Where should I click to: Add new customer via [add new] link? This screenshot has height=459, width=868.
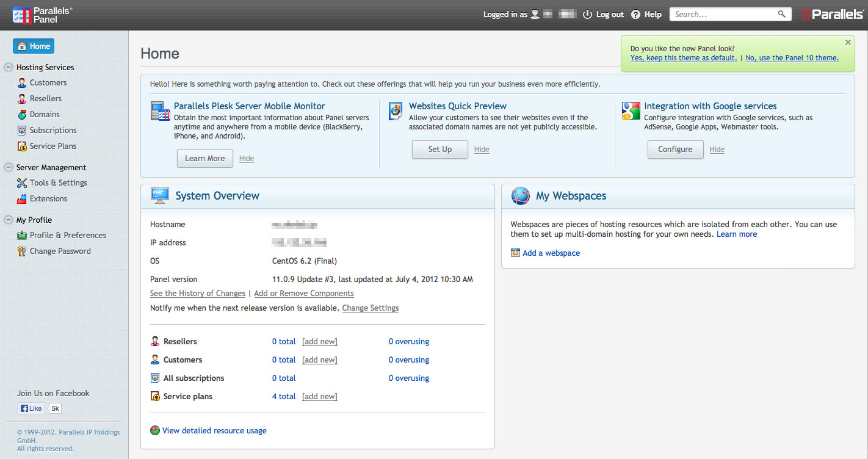tap(320, 360)
